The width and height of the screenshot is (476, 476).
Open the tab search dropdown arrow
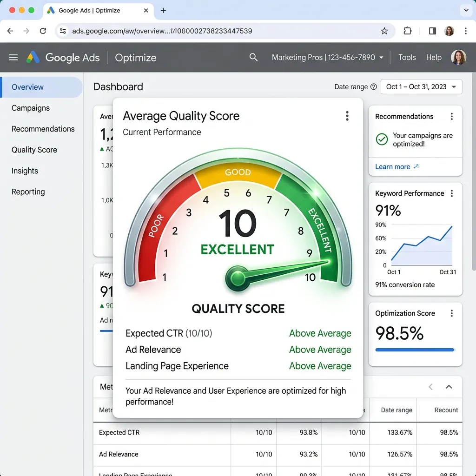(466, 11)
